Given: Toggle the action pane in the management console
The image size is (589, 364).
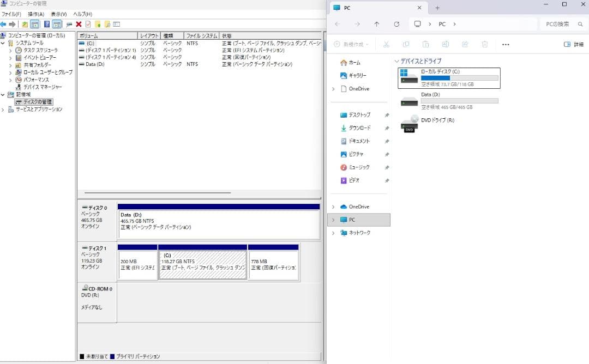Looking at the screenshot, I should [56, 24].
